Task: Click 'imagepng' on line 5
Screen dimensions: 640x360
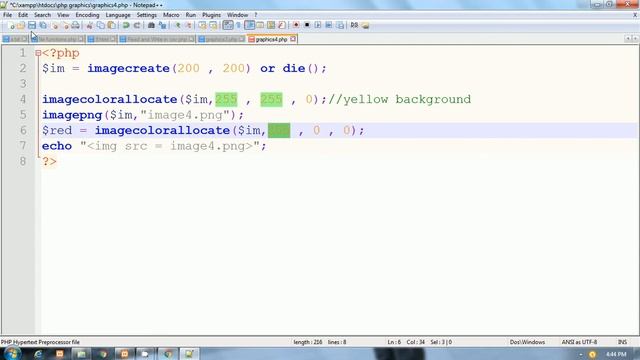Action: pyautogui.click(x=72, y=115)
